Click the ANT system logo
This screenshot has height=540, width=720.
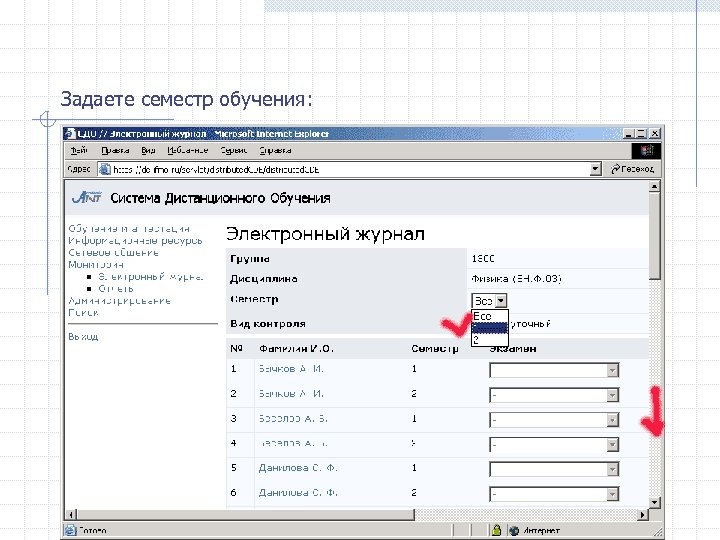pos(87,197)
